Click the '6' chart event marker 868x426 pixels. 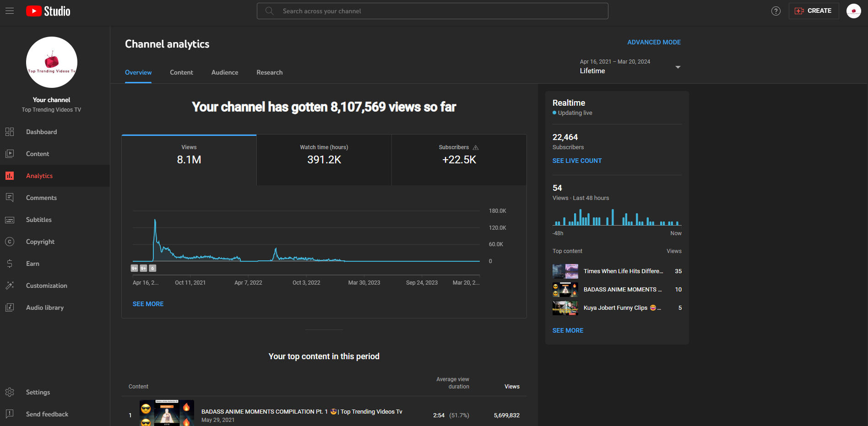tap(152, 268)
